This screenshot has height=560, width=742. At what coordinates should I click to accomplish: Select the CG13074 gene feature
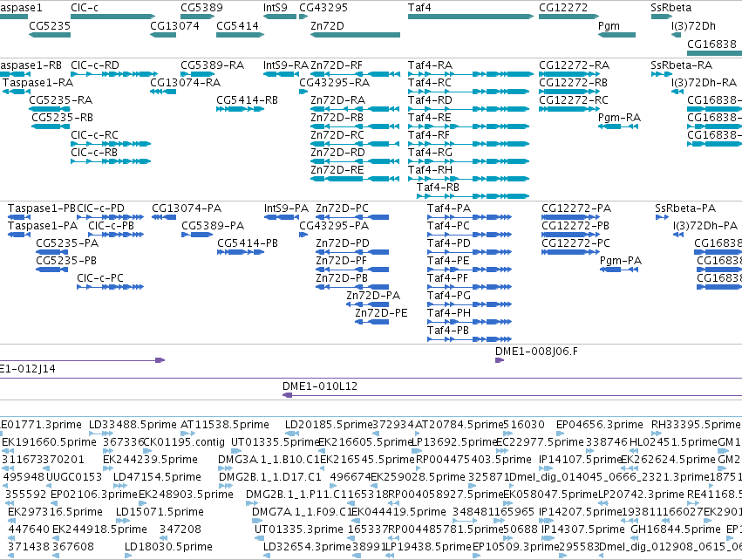tap(163, 35)
